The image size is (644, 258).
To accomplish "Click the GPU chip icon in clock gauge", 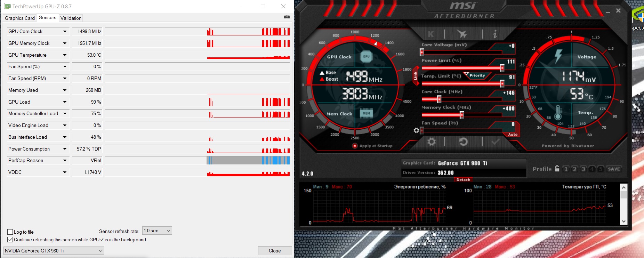I will pyautogui.click(x=366, y=56).
